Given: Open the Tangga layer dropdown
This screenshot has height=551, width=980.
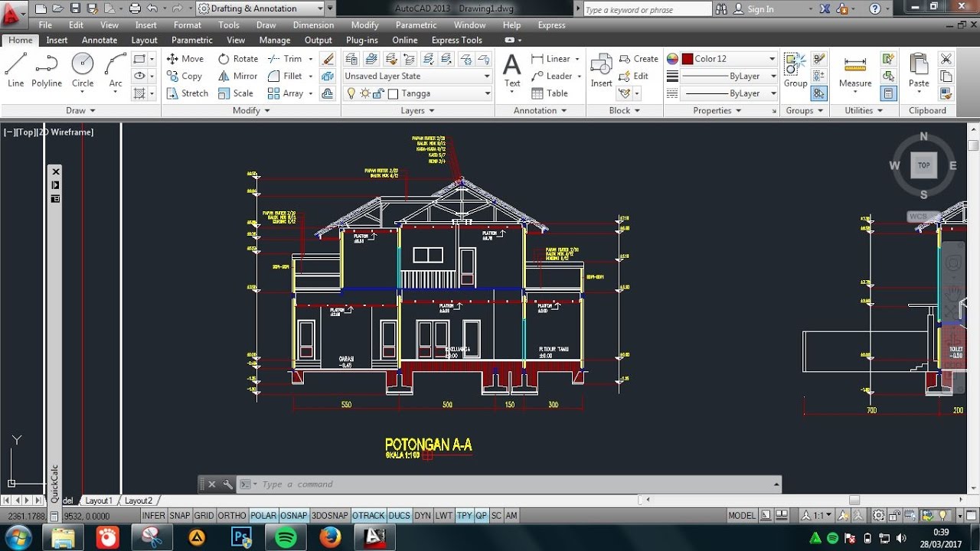Looking at the screenshot, I should point(417,93).
